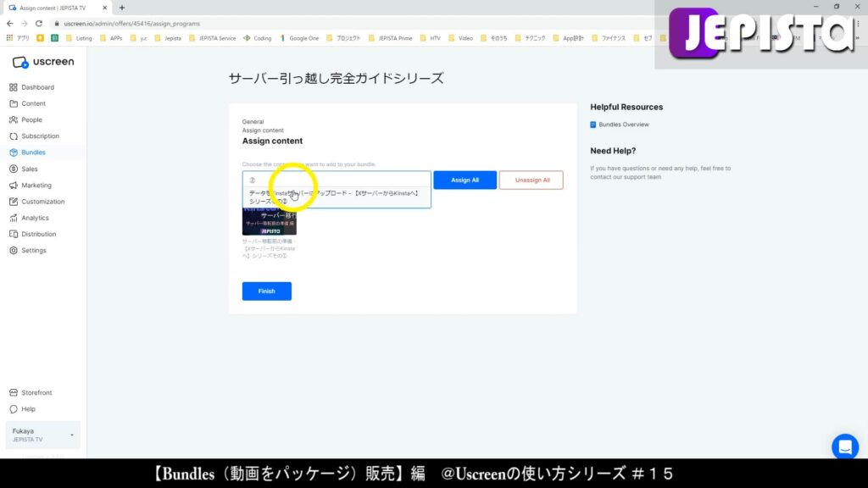The height and width of the screenshot is (488, 868).
Task: Click the Bundles Overview document icon
Action: (x=593, y=125)
